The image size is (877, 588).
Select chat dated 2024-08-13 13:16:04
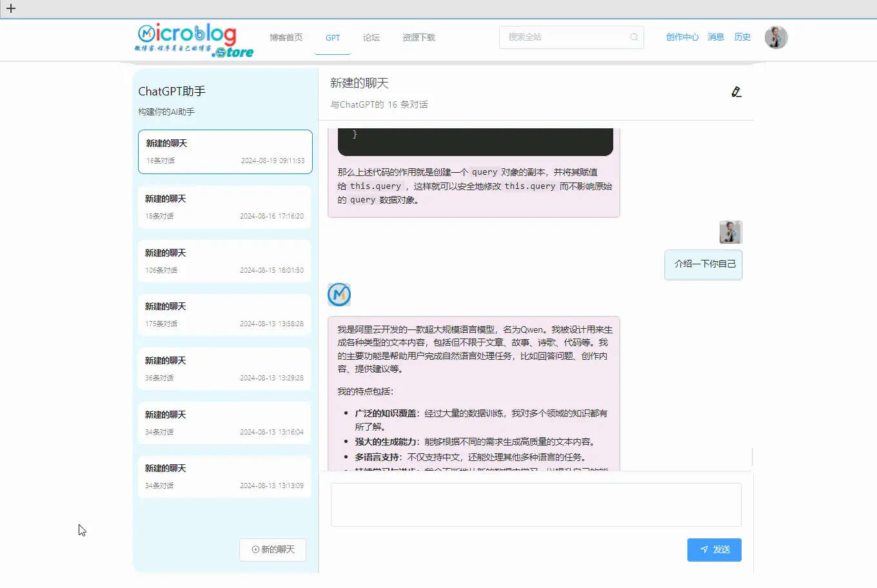click(x=224, y=423)
